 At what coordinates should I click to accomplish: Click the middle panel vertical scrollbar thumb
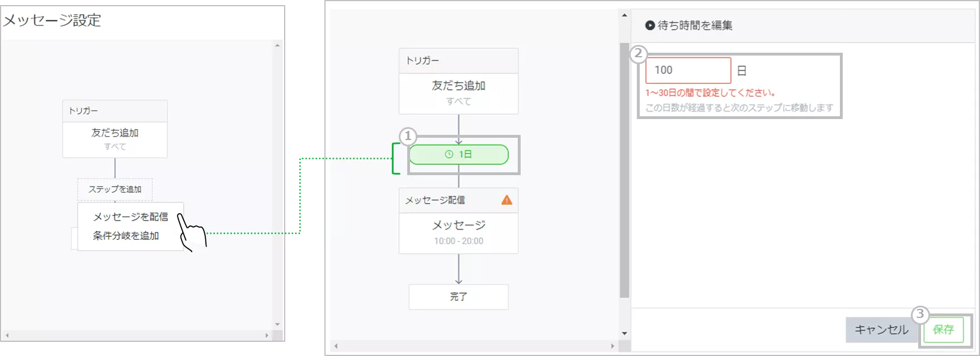624,170
